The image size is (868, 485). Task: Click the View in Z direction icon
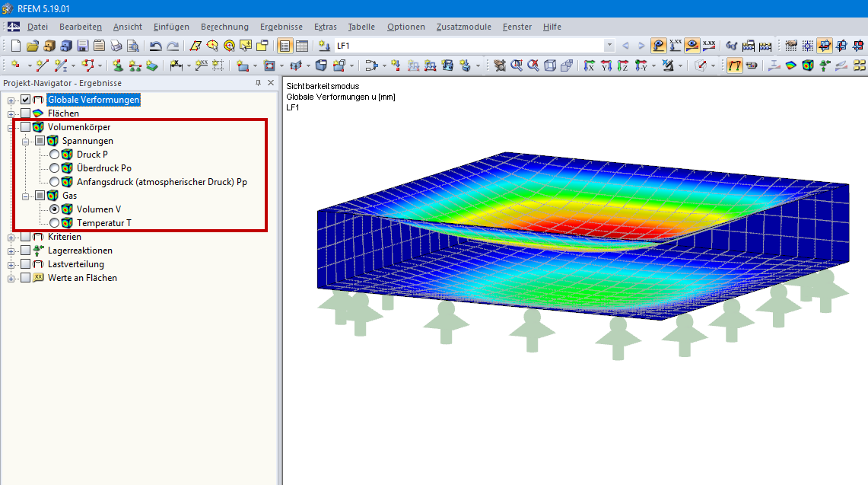click(623, 65)
